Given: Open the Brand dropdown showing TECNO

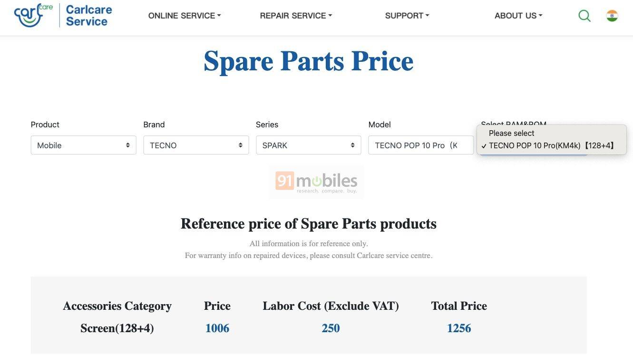Looking at the screenshot, I should (196, 145).
